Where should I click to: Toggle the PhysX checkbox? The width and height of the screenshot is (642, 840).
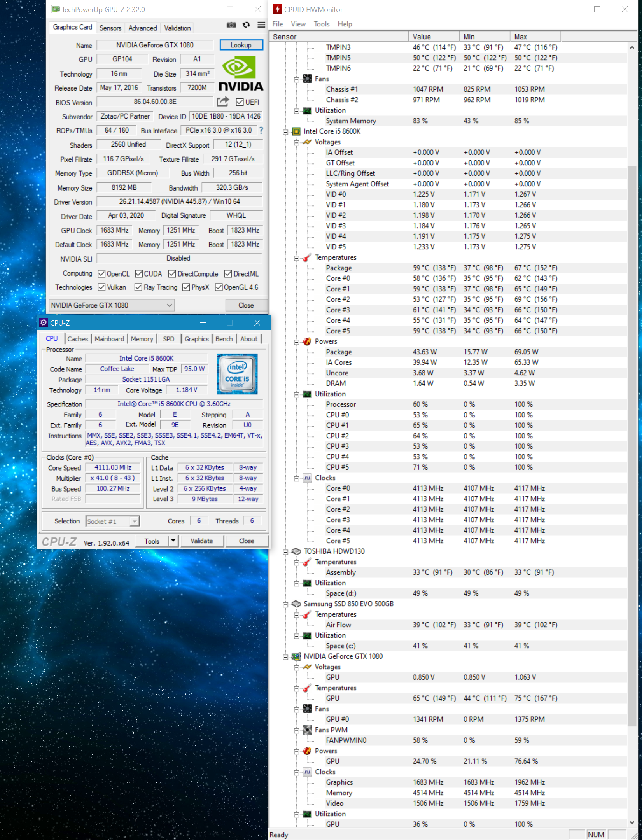(x=186, y=287)
